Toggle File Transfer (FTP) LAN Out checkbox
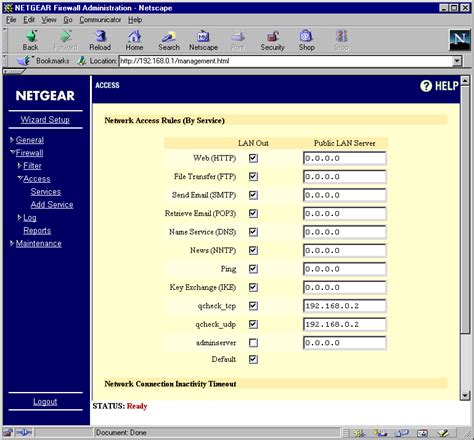This screenshot has height=440, width=474. (x=253, y=176)
